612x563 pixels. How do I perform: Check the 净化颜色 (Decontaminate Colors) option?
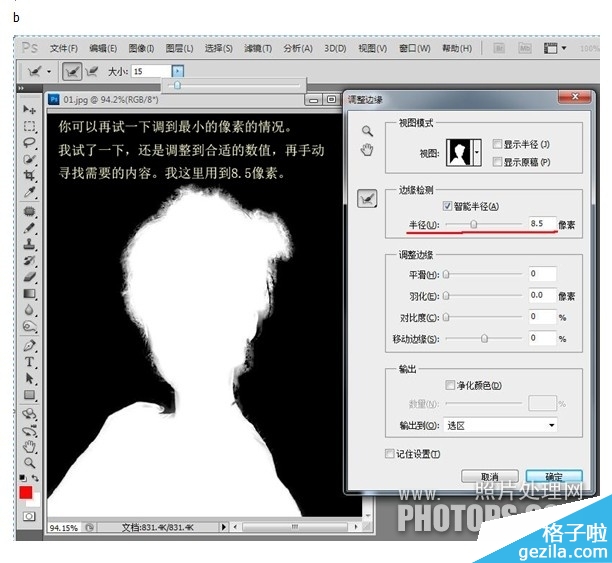448,385
